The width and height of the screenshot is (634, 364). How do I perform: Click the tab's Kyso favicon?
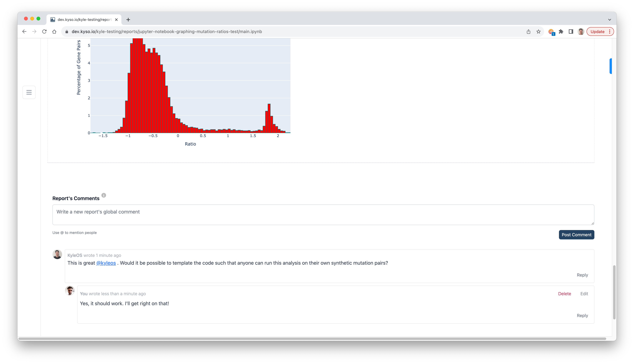coord(53,19)
